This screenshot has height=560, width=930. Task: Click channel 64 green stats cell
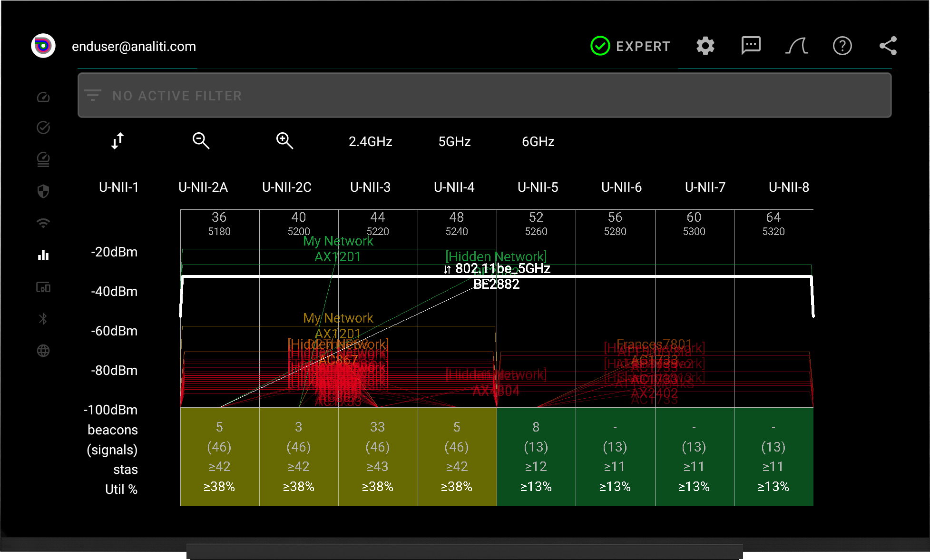pos(773,457)
